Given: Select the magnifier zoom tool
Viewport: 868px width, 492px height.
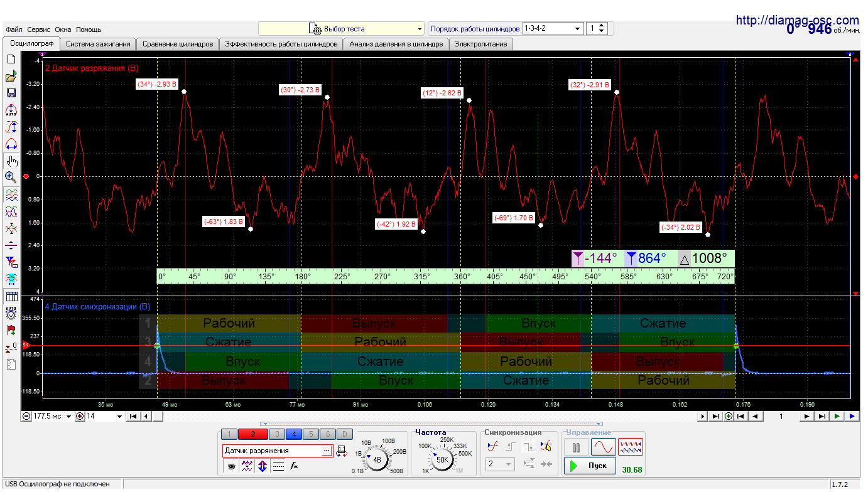Looking at the screenshot, I should click(11, 177).
